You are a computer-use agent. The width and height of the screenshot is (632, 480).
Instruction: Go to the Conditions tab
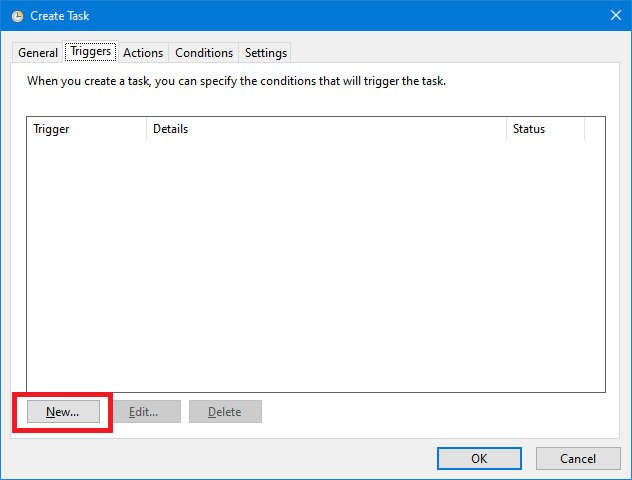(204, 53)
